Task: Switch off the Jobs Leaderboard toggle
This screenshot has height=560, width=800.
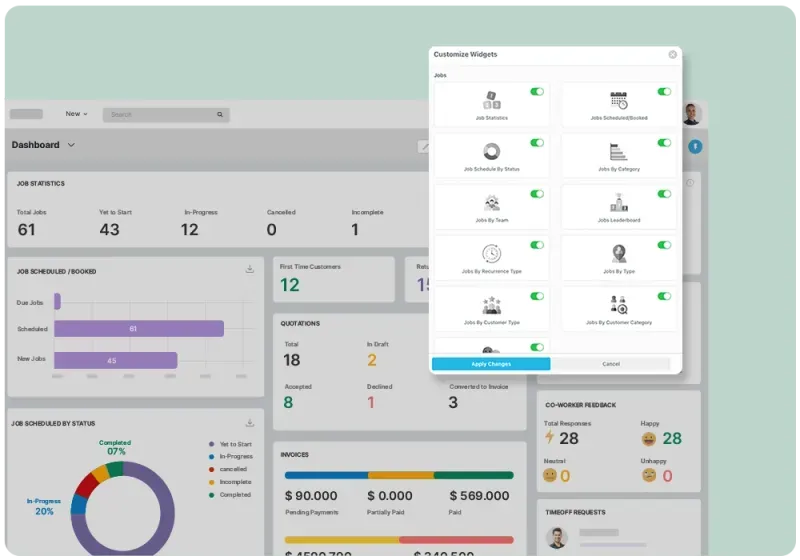Action: pos(664,194)
